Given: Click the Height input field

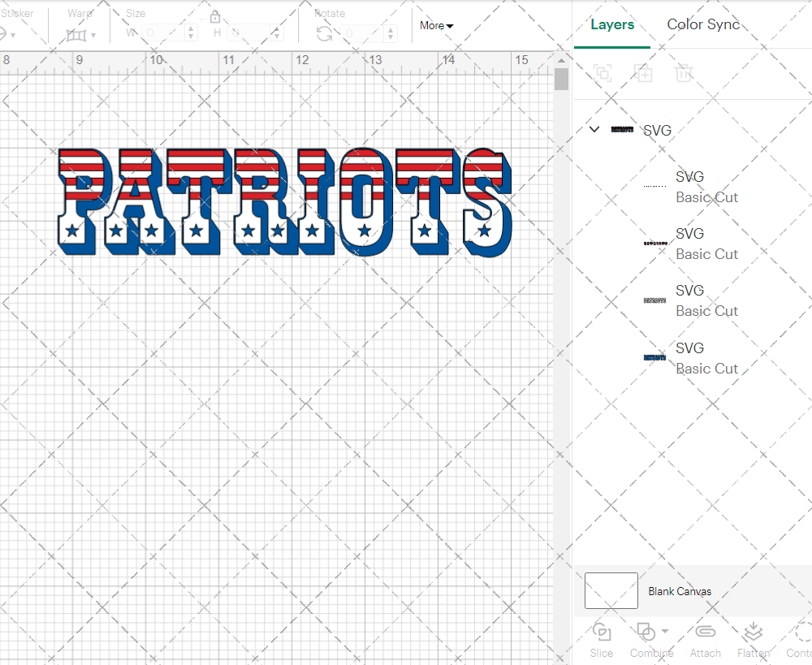Looking at the screenshot, I should click(x=248, y=33).
